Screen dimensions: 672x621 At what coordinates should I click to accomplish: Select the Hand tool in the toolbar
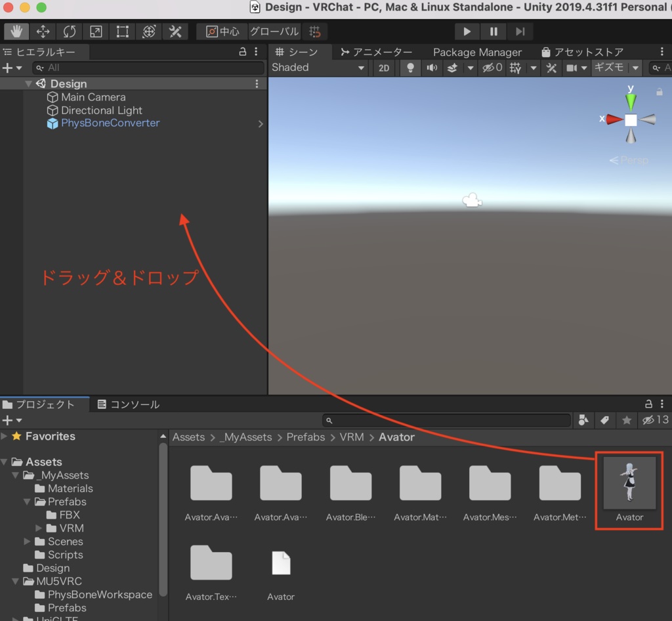coord(16,31)
